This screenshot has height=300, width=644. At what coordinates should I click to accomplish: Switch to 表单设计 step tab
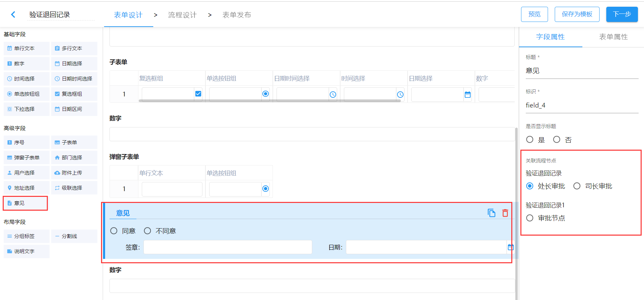pyautogui.click(x=128, y=15)
